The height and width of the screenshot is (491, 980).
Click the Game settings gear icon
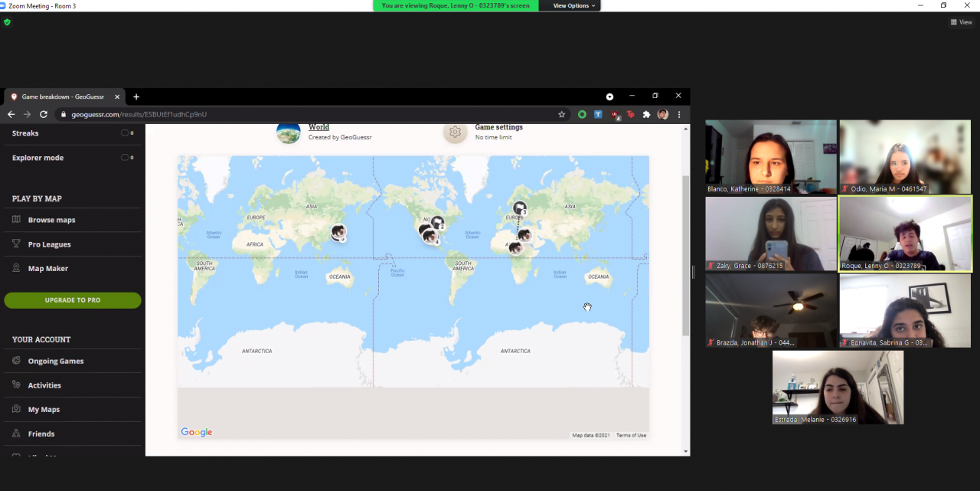[455, 132]
